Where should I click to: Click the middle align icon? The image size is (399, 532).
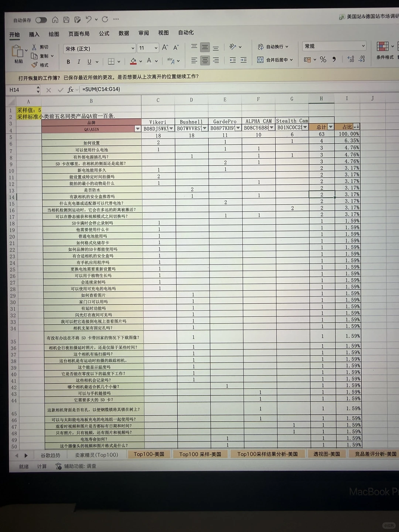[205, 47]
